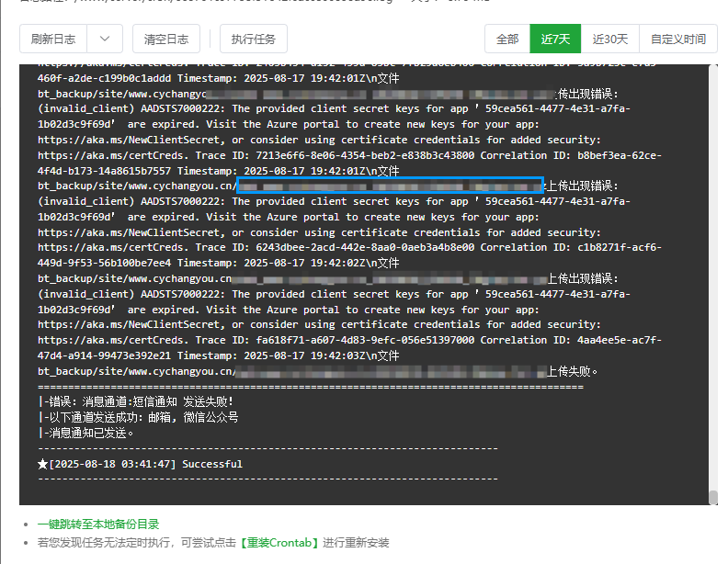This screenshot has height=564, width=728.
Task: Select the 近7天 time filter tab
Action: (x=555, y=39)
